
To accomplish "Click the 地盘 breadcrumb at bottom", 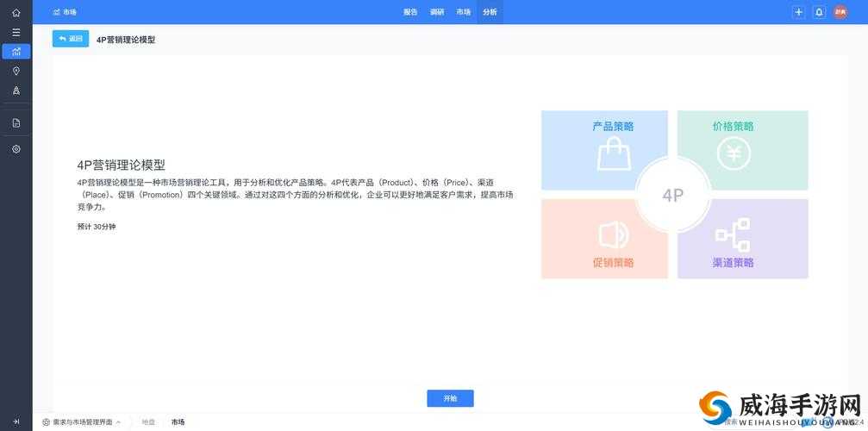I will pos(148,422).
